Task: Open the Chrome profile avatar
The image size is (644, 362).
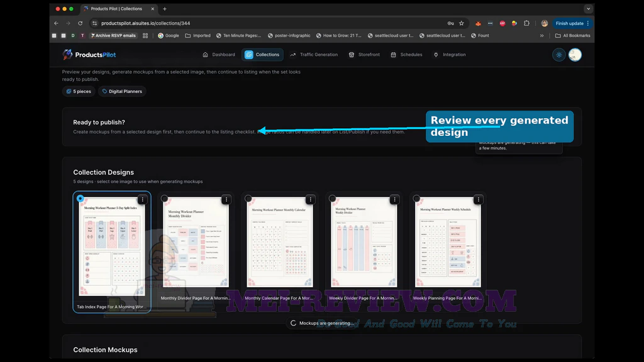Action: pyautogui.click(x=545, y=23)
